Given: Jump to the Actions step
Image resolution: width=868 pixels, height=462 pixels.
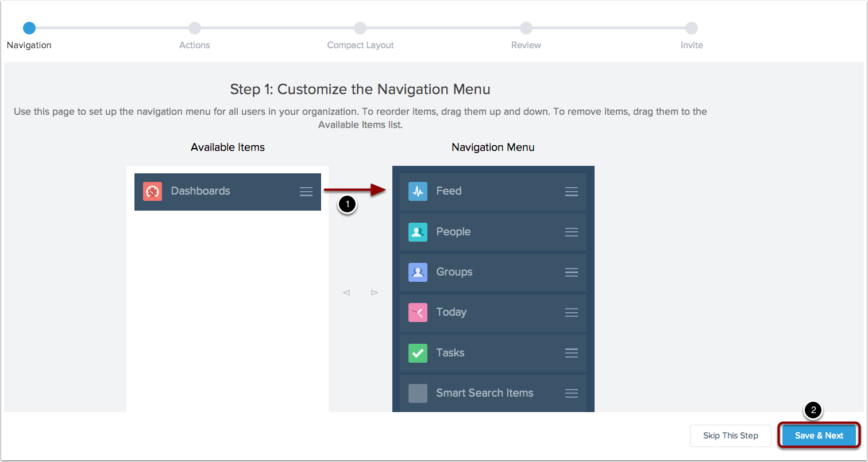Looking at the screenshot, I should tap(195, 28).
